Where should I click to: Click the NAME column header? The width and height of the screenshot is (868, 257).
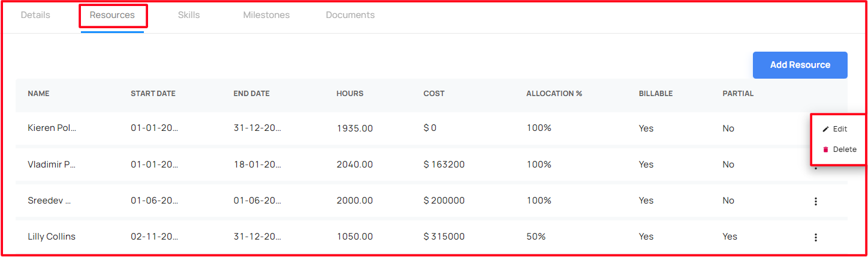point(38,94)
